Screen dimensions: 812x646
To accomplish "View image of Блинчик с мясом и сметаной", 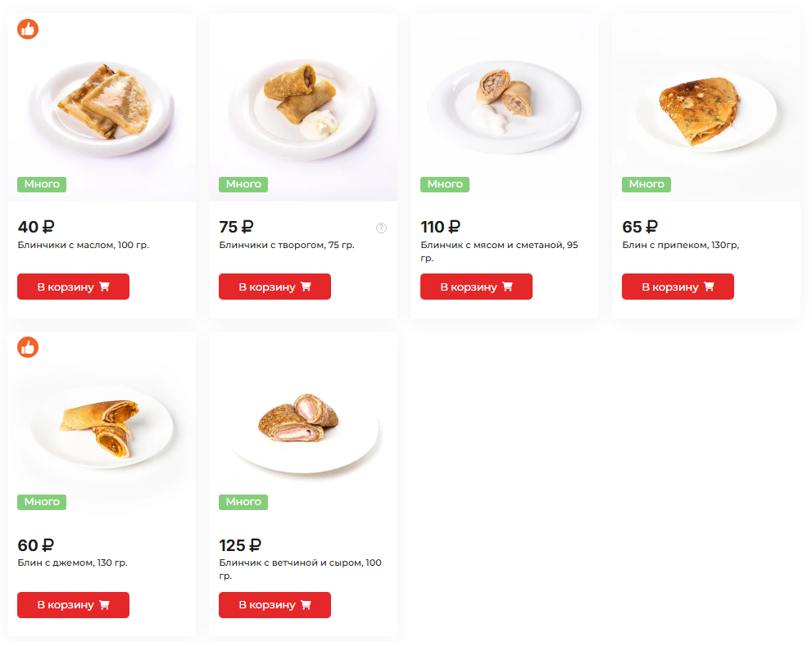I will (505, 102).
